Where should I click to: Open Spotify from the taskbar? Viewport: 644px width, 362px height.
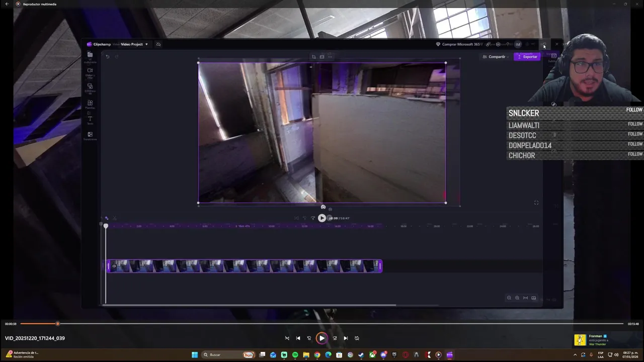point(295,355)
